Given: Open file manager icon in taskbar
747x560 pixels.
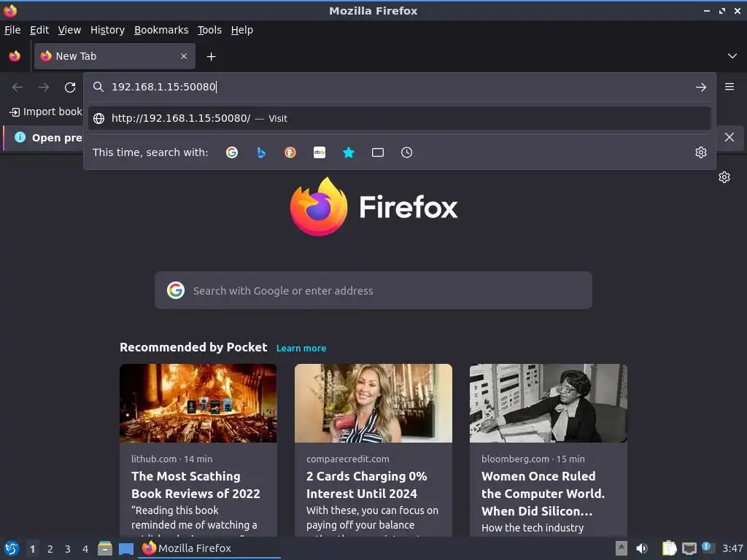Looking at the screenshot, I should [105, 548].
